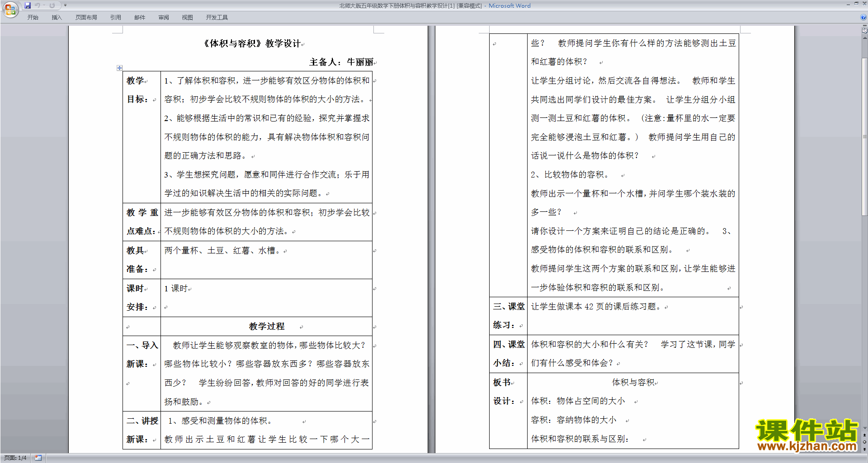Screen dimensions: 868x463
Task: Open the 开发工具 ribbon tab
Action: point(217,17)
